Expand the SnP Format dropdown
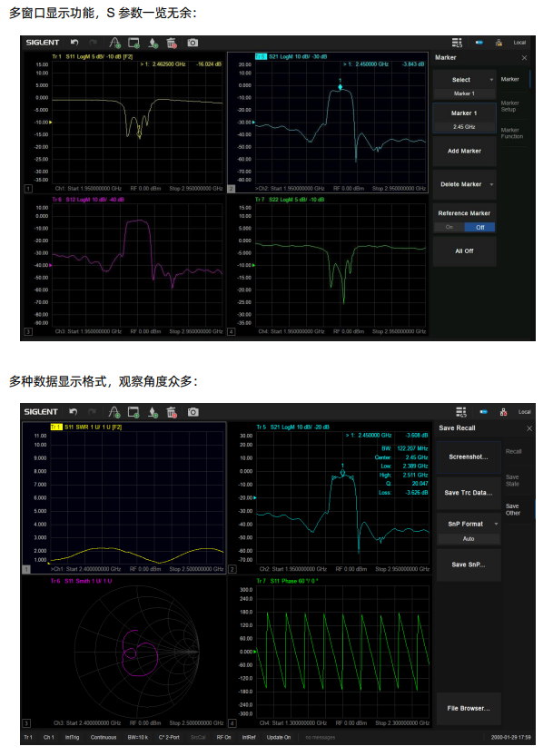553x756 pixels. click(496, 524)
